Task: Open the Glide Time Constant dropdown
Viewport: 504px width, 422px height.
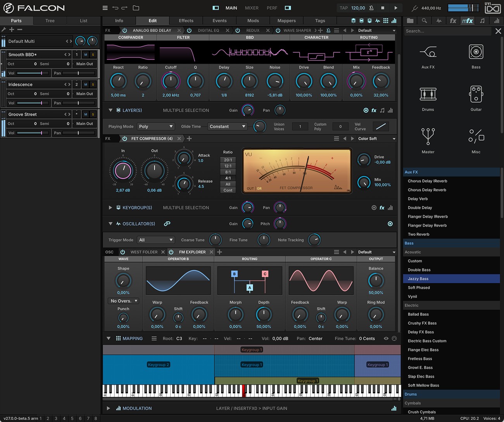Action: pos(227,126)
